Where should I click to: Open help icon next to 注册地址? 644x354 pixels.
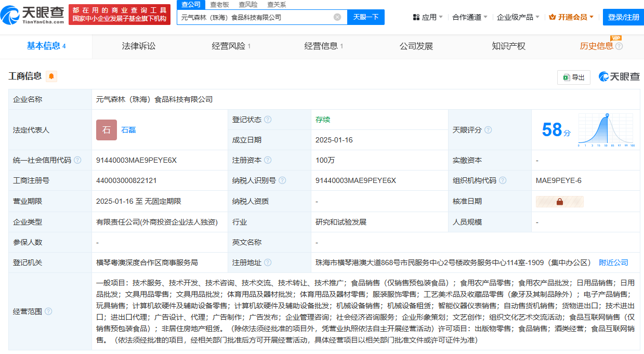coord(268,263)
